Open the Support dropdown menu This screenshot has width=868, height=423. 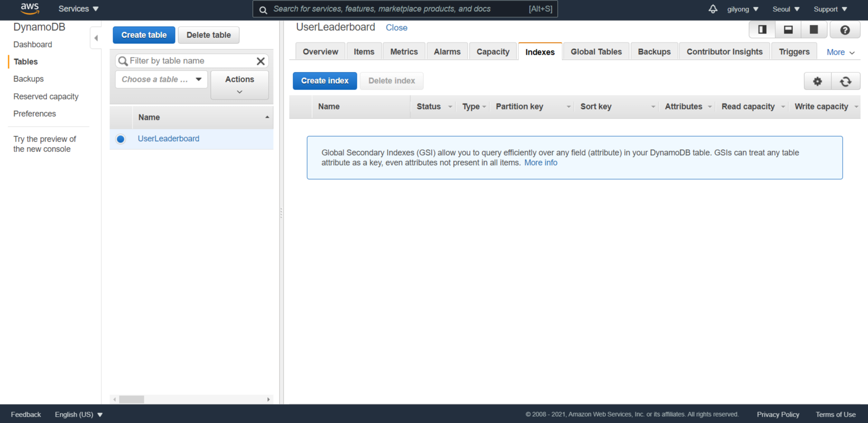(830, 9)
